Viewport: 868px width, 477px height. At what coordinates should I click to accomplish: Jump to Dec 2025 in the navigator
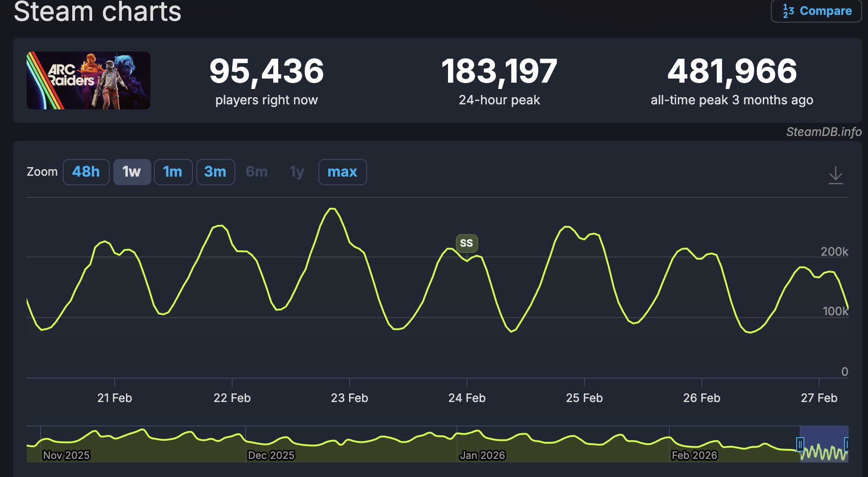pos(271,455)
